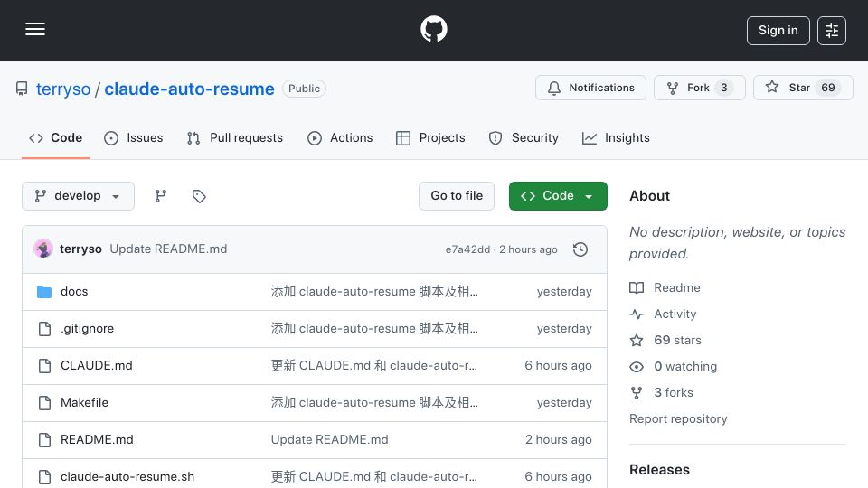Click the bell icon in Notifications
868x488 pixels.
[554, 88]
